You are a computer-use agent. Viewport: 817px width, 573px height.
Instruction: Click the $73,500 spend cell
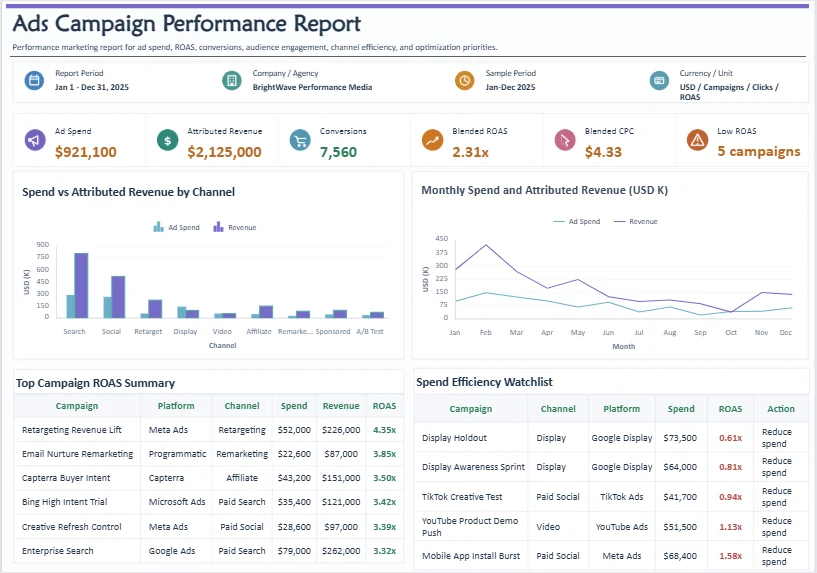pyautogui.click(x=680, y=438)
